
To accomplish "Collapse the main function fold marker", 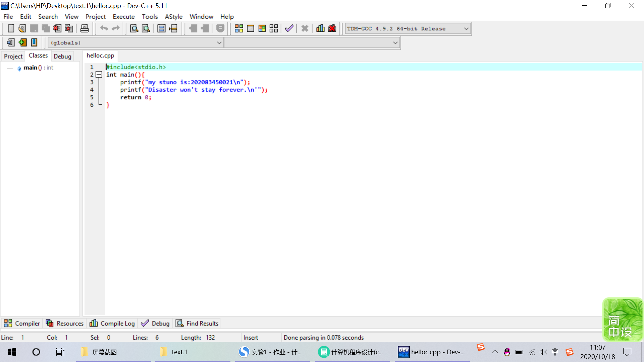I will [x=99, y=74].
